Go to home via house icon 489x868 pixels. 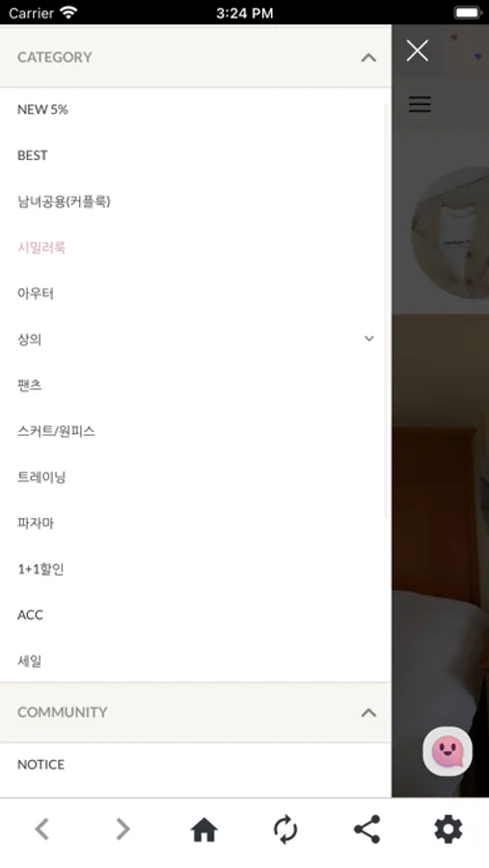coord(204,829)
